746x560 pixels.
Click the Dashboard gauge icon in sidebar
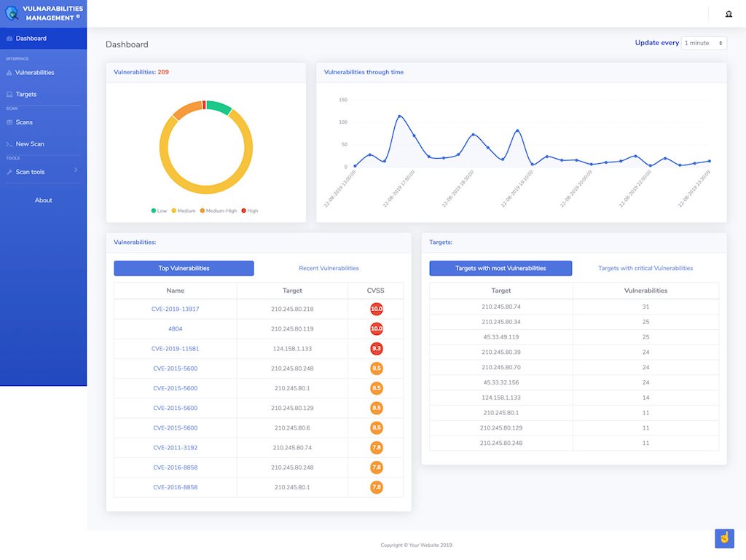pyautogui.click(x=9, y=39)
